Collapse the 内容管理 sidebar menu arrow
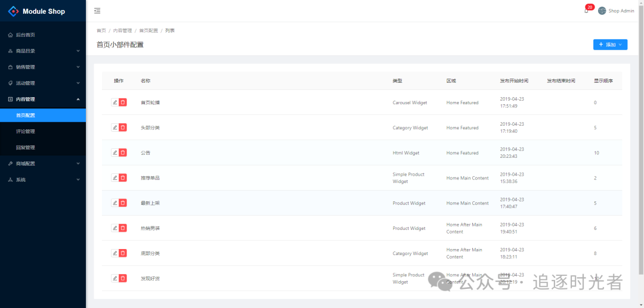This screenshot has width=644, height=308. pos(78,99)
